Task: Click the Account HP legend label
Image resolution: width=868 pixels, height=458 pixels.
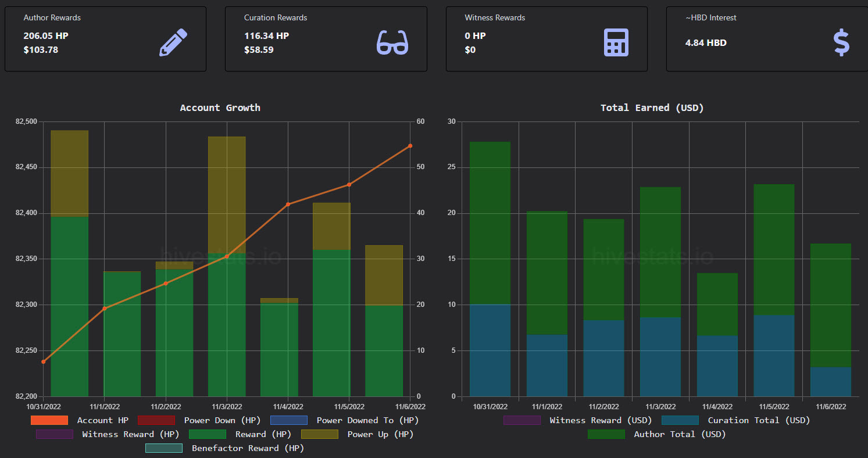Action: tap(103, 420)
